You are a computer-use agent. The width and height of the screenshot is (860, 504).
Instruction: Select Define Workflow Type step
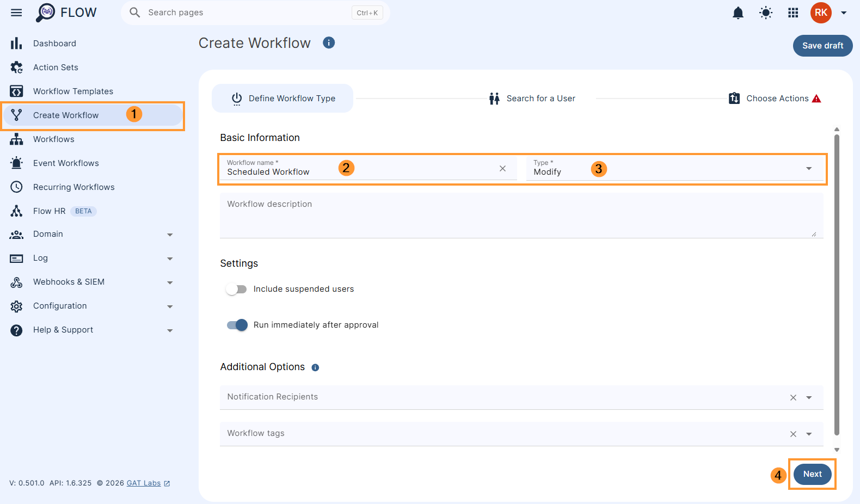[x=282, y=99]
